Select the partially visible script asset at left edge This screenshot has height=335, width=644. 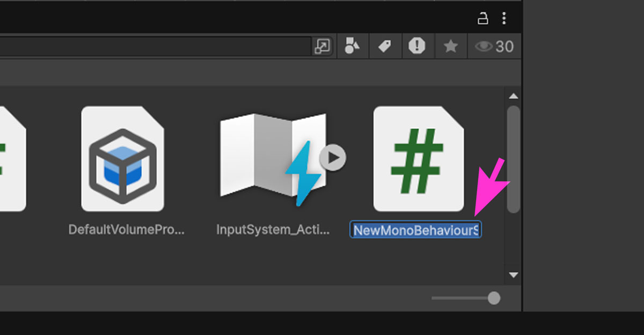pos(11,158)
